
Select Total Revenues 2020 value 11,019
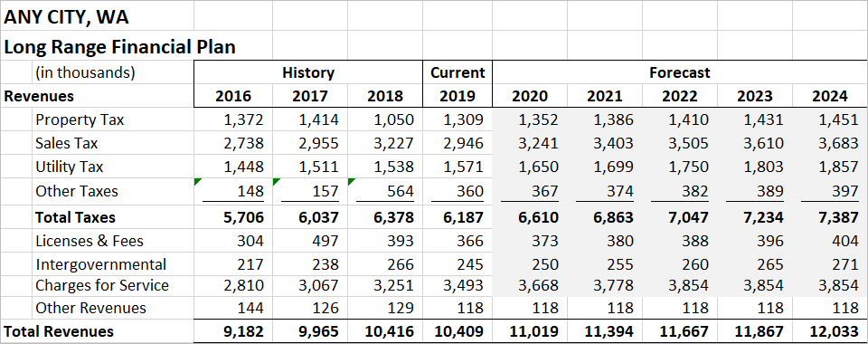pyautogui.click(x=534, y=331)
